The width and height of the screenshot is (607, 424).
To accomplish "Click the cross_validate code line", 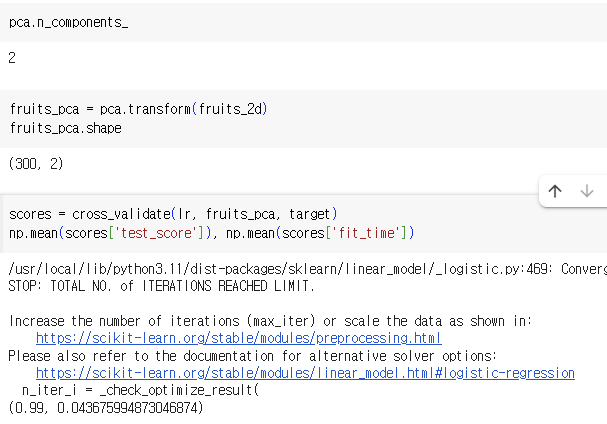I will [x=173, y=214].
